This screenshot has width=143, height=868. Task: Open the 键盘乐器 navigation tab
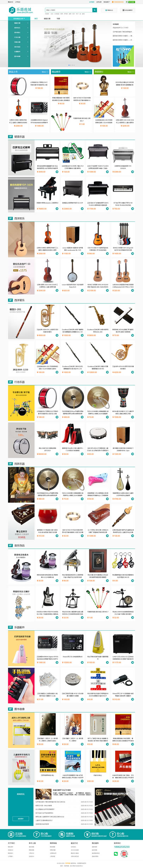point(47,18)
